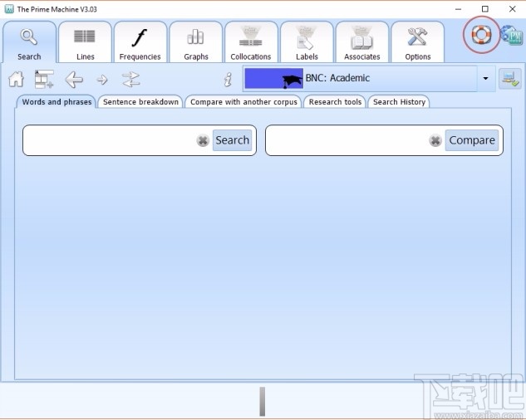The height and width of the screenshot is (420, 526).
Task: Clear the compare query field
Action: click(435, 140)
